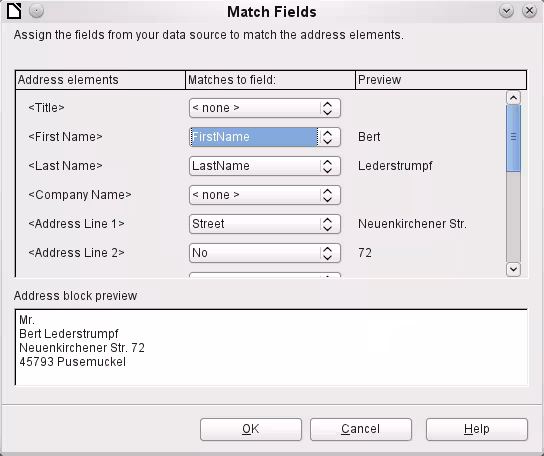Click the preview value Neuenkirchener Str.
This screenshot has width=544, height=456.
pyautogui.click(x=412, y=224)
